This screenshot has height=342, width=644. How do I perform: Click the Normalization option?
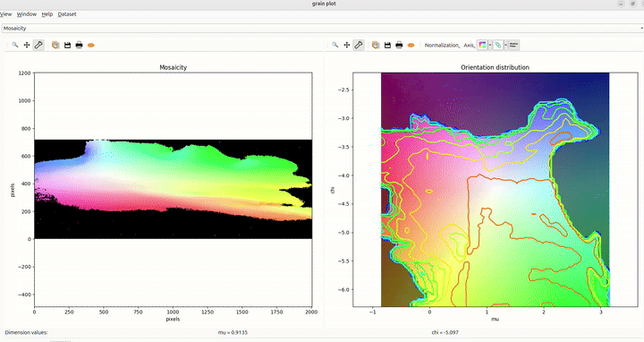click(442, 46)
